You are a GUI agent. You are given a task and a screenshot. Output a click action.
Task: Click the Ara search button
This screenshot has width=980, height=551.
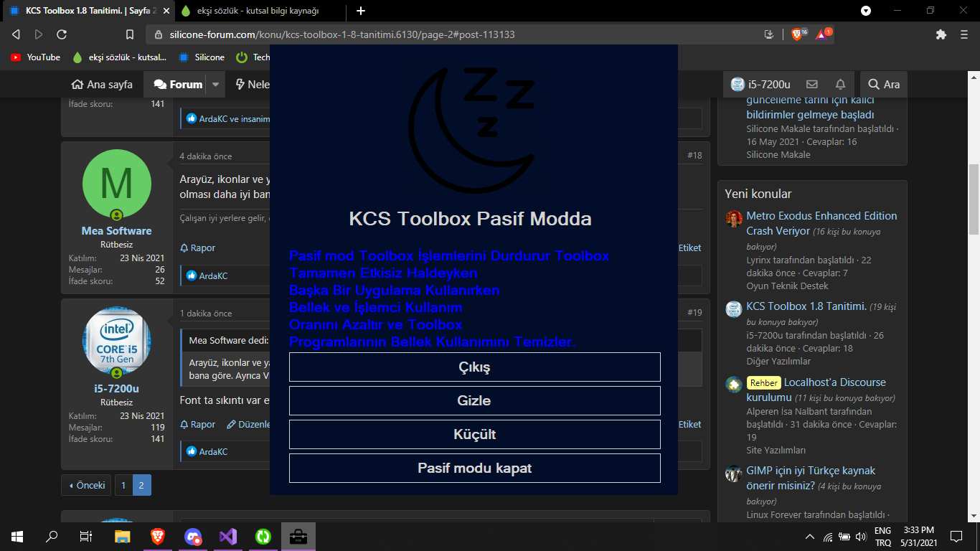[x=883, y=85]
